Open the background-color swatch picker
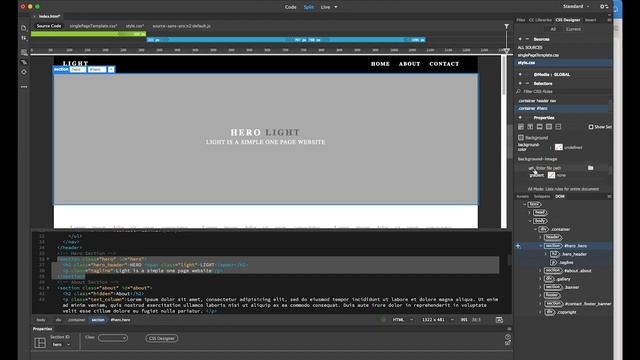The height and width of the screenshot is (360, 640). [x=559, y=147]
